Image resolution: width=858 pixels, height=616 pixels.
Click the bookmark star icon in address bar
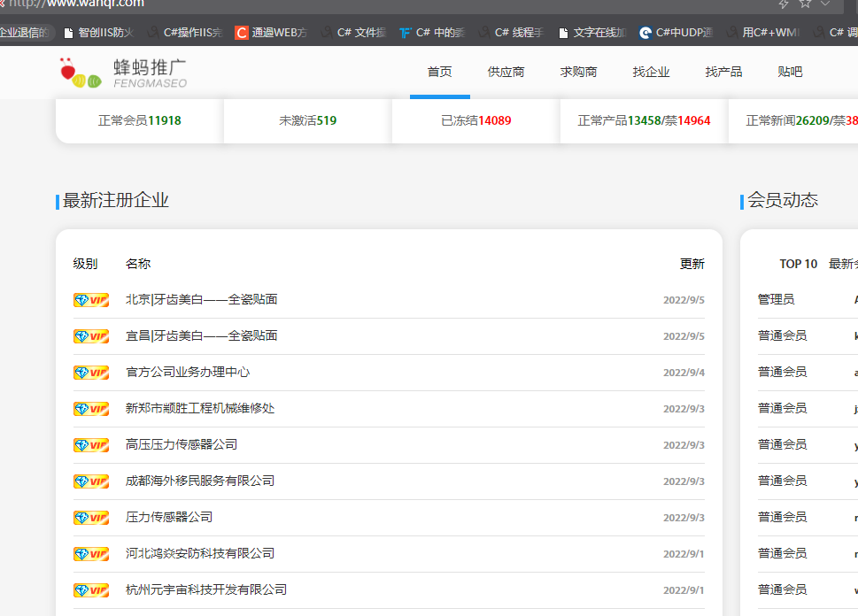(805, 4)
